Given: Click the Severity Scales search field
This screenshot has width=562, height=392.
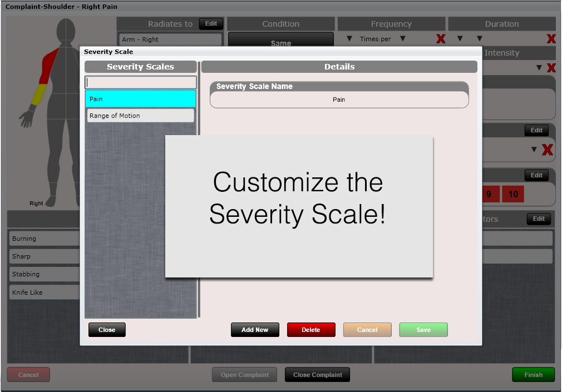Looking at the screenshot, I should coord(140,82).
